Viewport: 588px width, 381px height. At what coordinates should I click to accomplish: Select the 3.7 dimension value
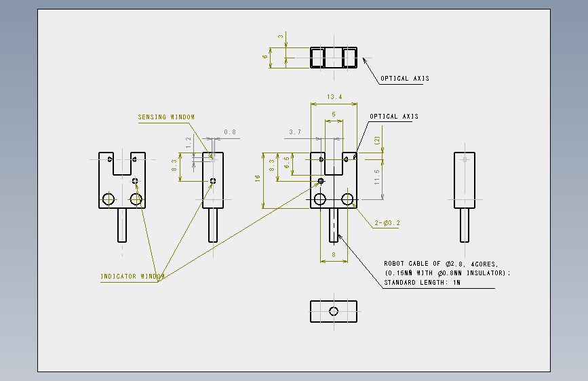pyautogui.click(x=295, y=132)
